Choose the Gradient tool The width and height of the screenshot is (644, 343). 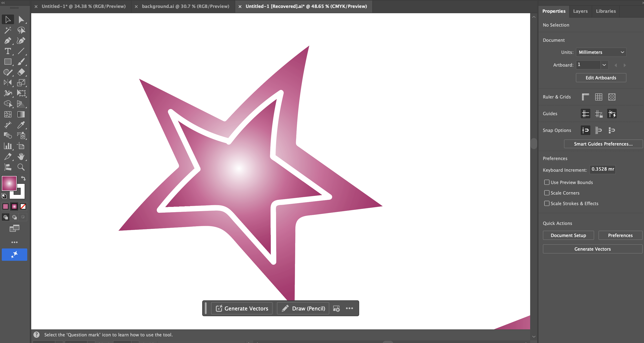pos(21,114)
